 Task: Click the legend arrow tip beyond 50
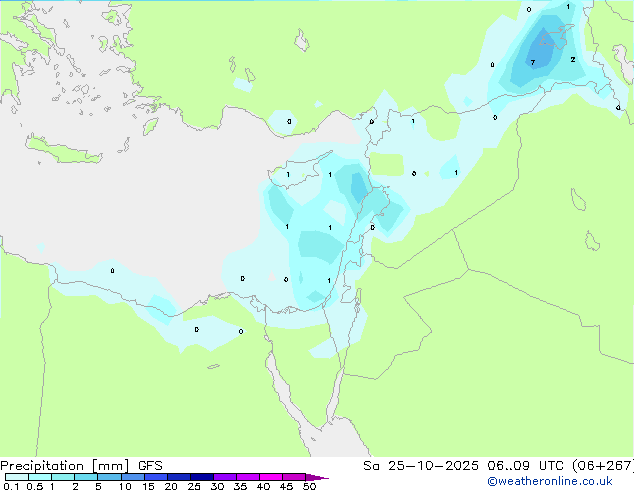(x=317, y=477)
